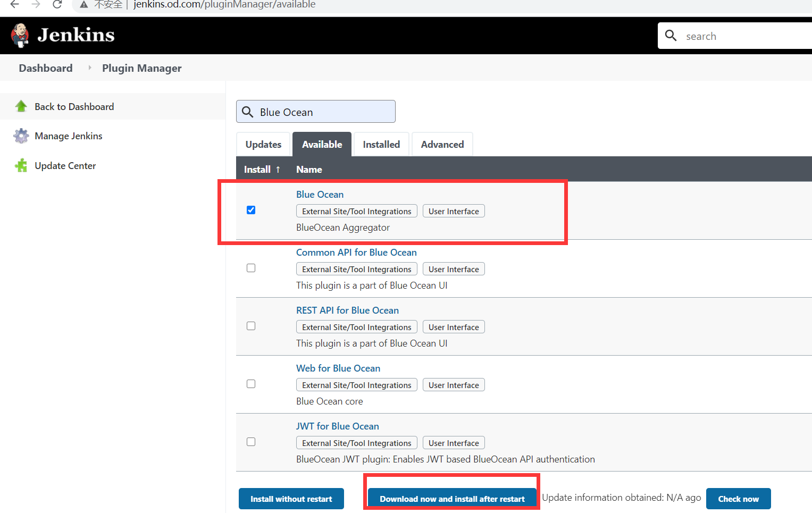Image resolution: width=812 pixels, height=513 pixels.
Task: Check the Web for Blue Ocean checkbox
Action: click(x=251, y=384)
